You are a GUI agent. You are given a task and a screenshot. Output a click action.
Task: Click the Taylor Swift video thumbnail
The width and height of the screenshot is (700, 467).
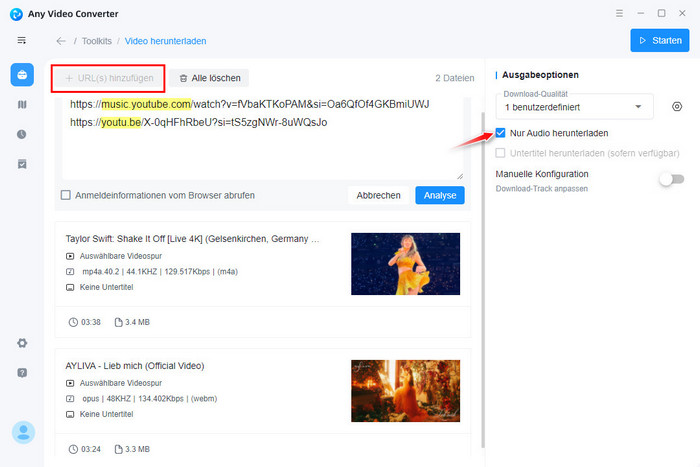pyautogui.click(x=405, y=264)
